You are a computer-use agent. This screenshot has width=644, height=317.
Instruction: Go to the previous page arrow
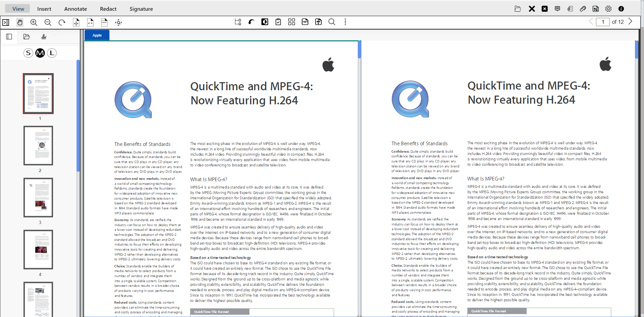point(591,21)
